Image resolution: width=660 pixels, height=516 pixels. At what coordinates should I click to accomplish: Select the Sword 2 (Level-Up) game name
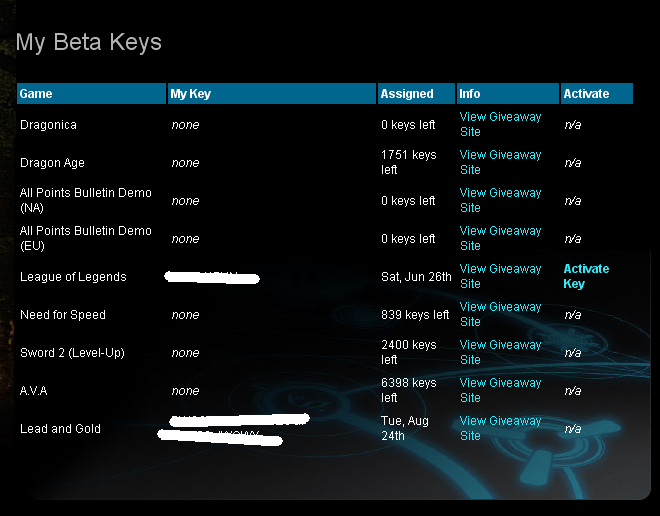[x=72, y=353]
